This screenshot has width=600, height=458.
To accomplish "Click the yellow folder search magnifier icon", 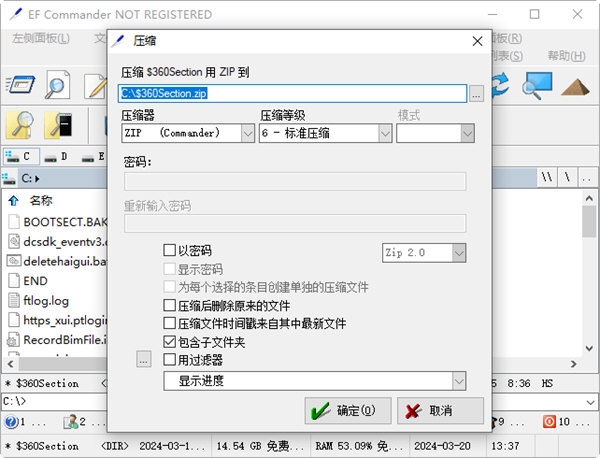I will click(20, 125).
